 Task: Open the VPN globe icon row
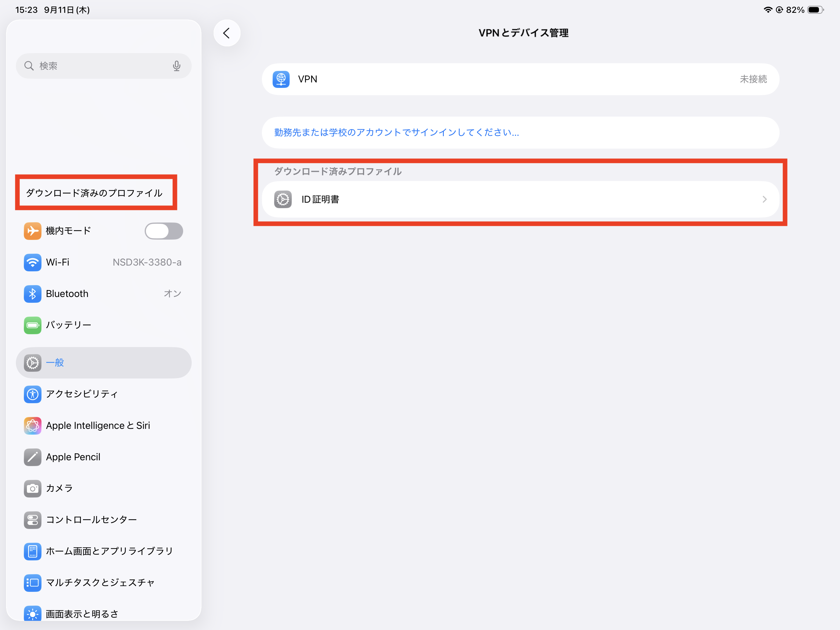[x=281, y=79]
